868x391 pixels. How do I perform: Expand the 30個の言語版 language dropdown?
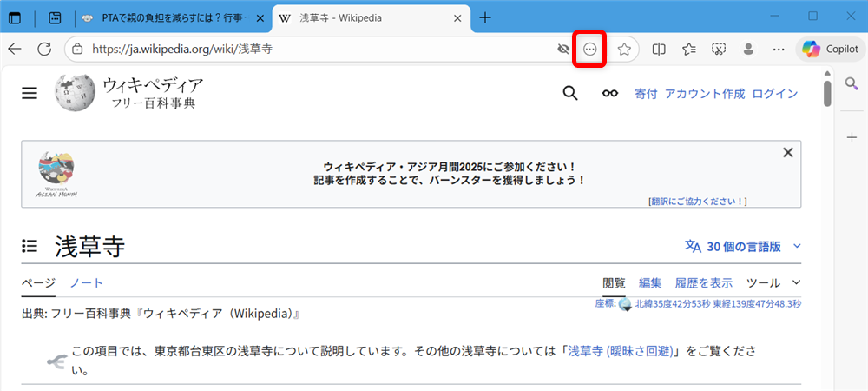744,247
